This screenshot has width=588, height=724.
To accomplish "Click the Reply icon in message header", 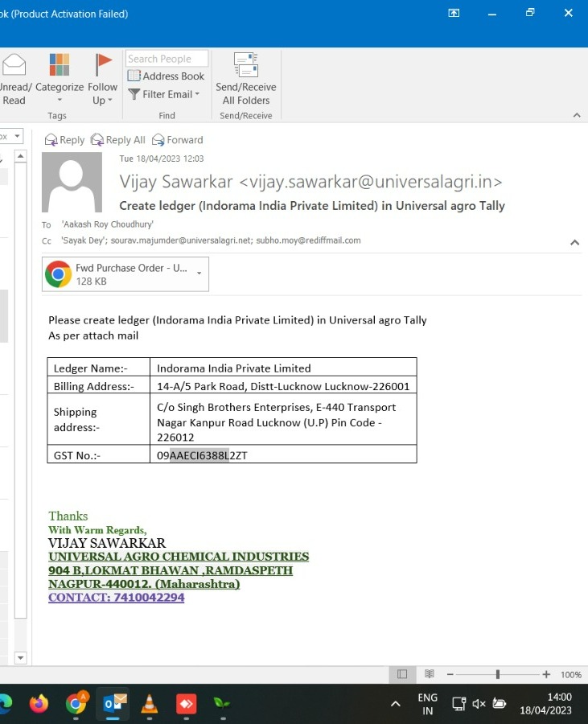I will (52, 140).
